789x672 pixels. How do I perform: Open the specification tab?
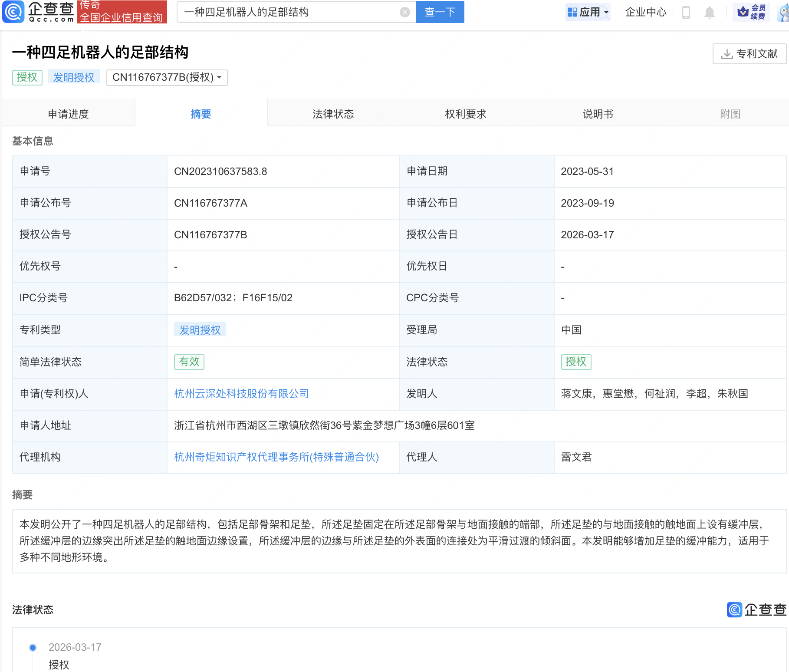598,114
